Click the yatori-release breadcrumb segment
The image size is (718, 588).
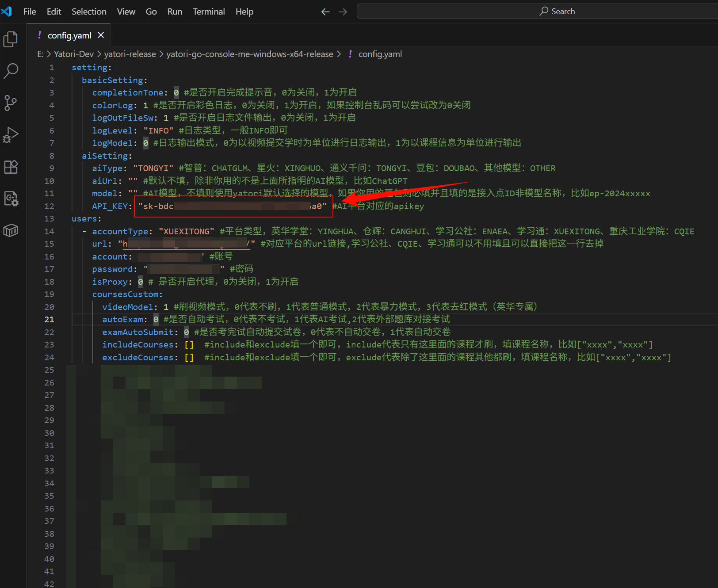click(130, 54)
